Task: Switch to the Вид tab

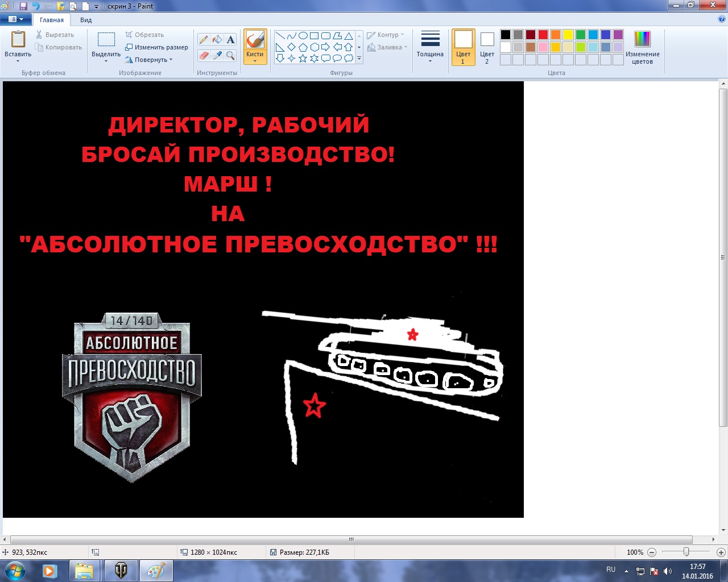Action: [86, 20]
